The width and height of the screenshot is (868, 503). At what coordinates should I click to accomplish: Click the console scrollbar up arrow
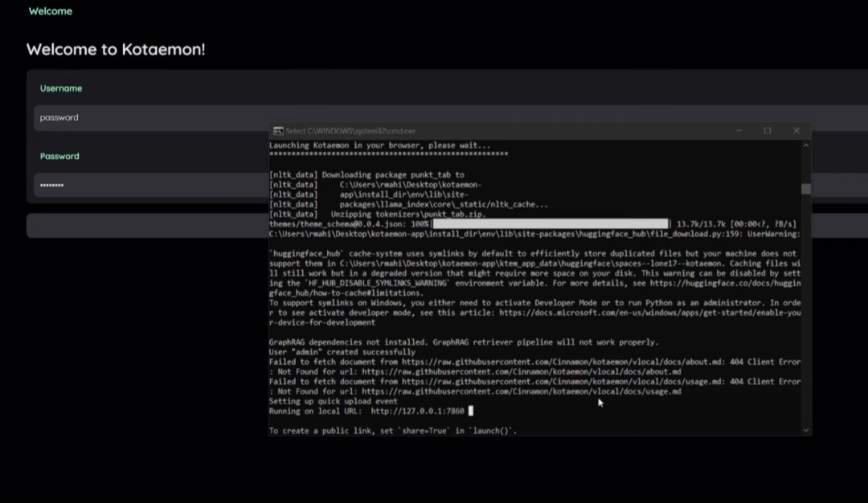(805, 145)
